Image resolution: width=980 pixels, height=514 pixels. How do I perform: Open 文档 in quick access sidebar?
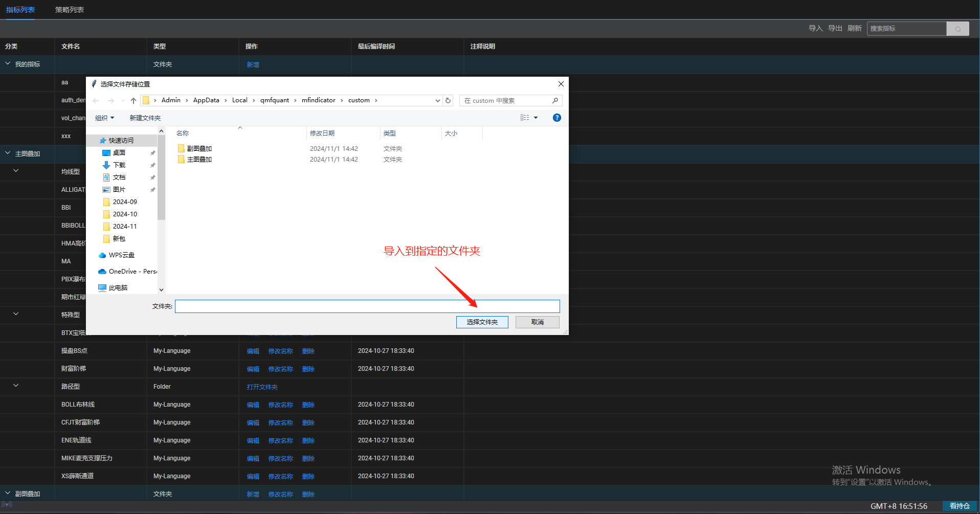[x=119, y=177]
